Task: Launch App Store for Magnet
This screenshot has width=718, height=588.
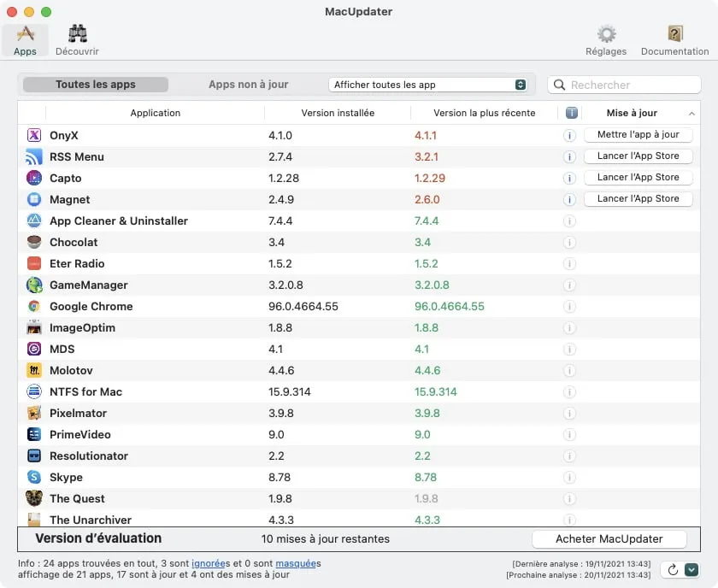Action: click(x=638, y=199)
